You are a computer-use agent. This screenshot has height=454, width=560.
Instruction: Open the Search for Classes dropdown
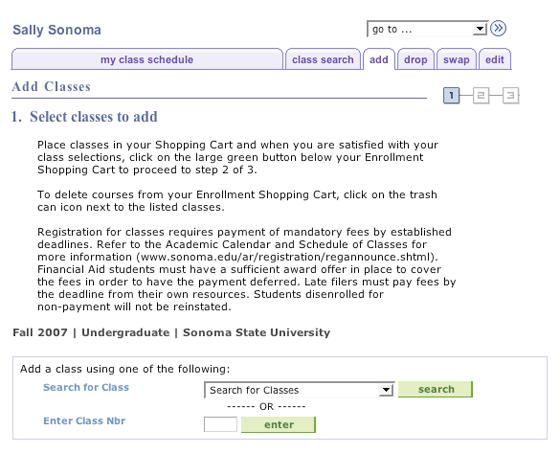pos(299,390)
